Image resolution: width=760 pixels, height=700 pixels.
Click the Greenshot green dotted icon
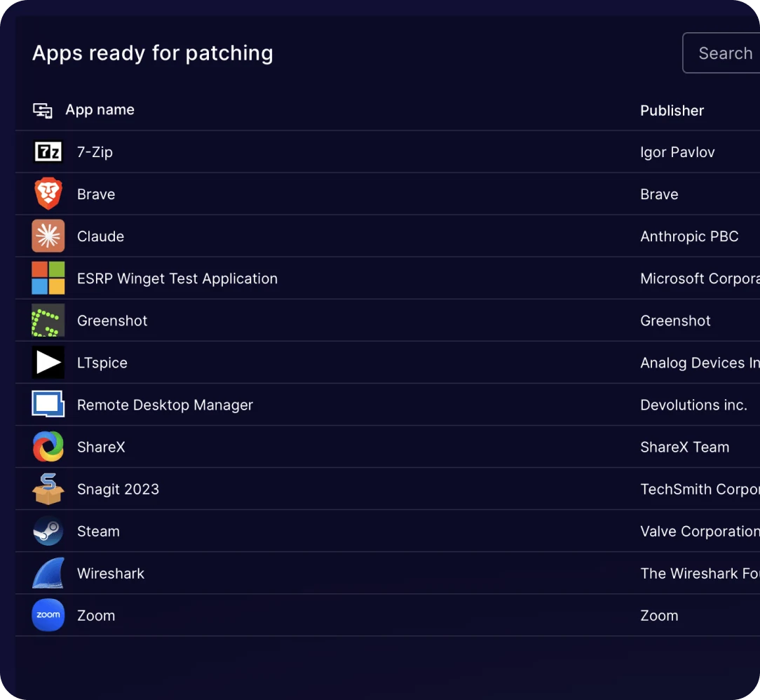pyautogui.click(x=48, y=320)
